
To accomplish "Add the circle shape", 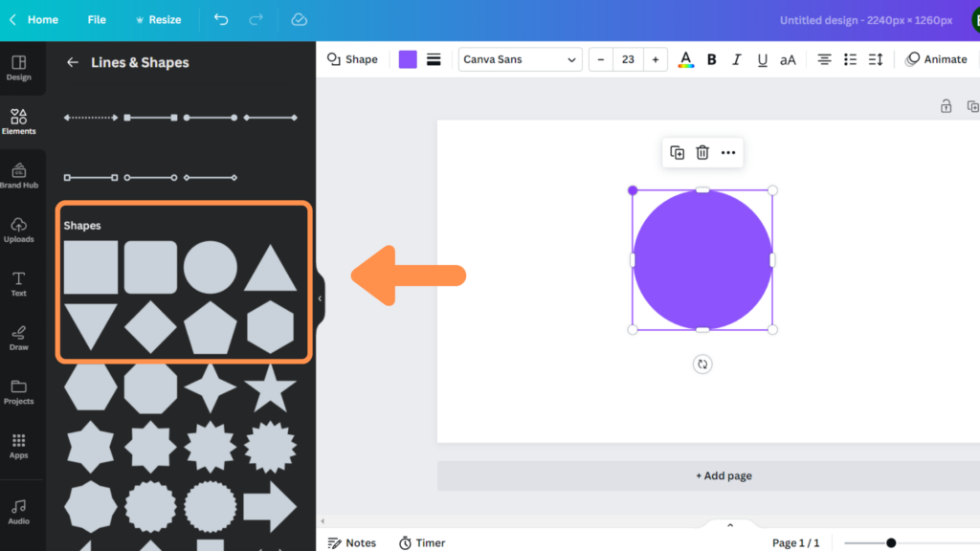I will [210, 268].
